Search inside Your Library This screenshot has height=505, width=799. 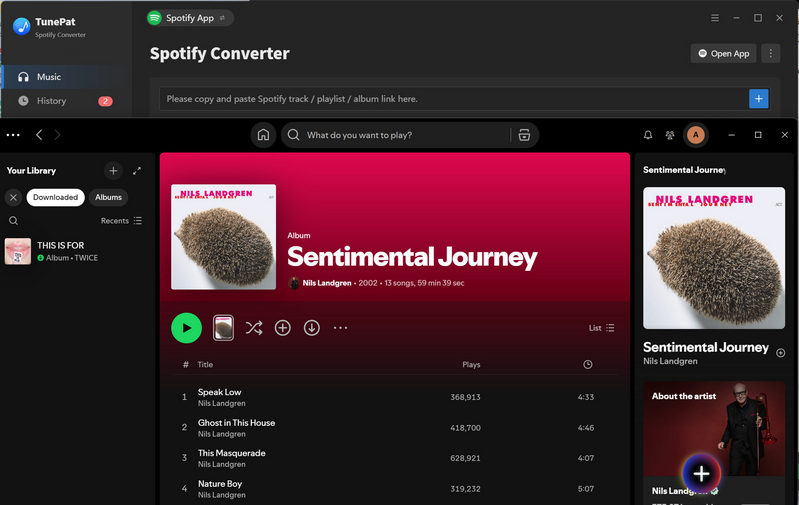14,221
